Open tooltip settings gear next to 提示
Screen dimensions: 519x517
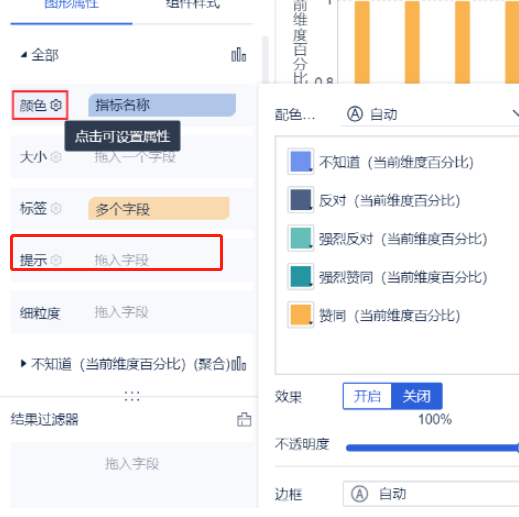(56, 260)
